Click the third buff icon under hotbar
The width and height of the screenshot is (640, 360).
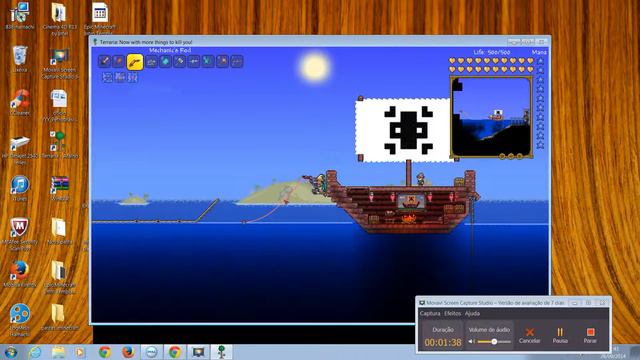tap(133, 77)
